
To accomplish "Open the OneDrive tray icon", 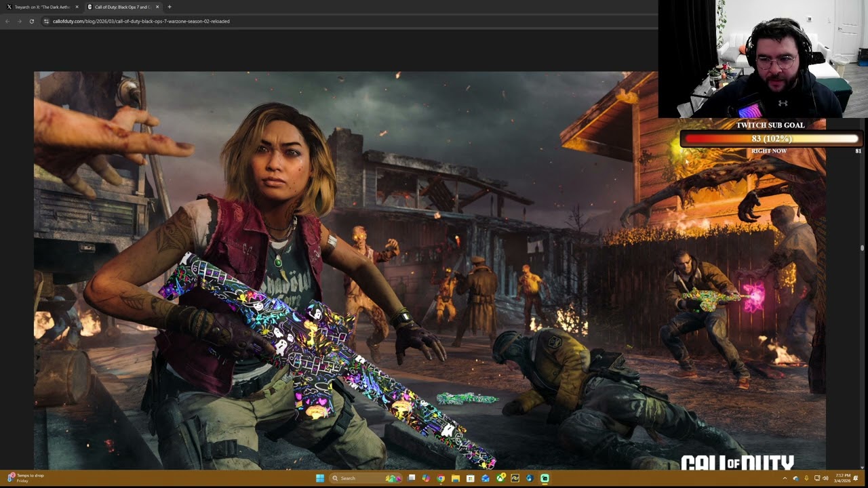I will 795,479.
